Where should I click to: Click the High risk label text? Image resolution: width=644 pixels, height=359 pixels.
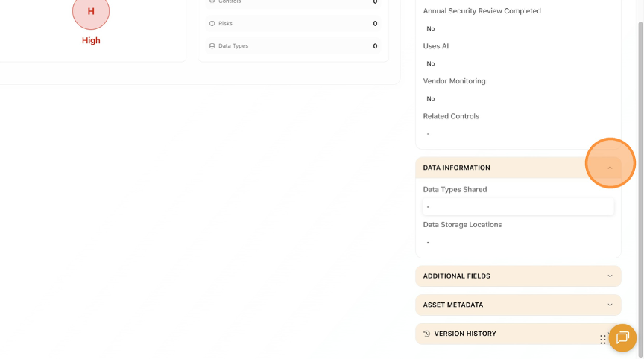(91, 40)
